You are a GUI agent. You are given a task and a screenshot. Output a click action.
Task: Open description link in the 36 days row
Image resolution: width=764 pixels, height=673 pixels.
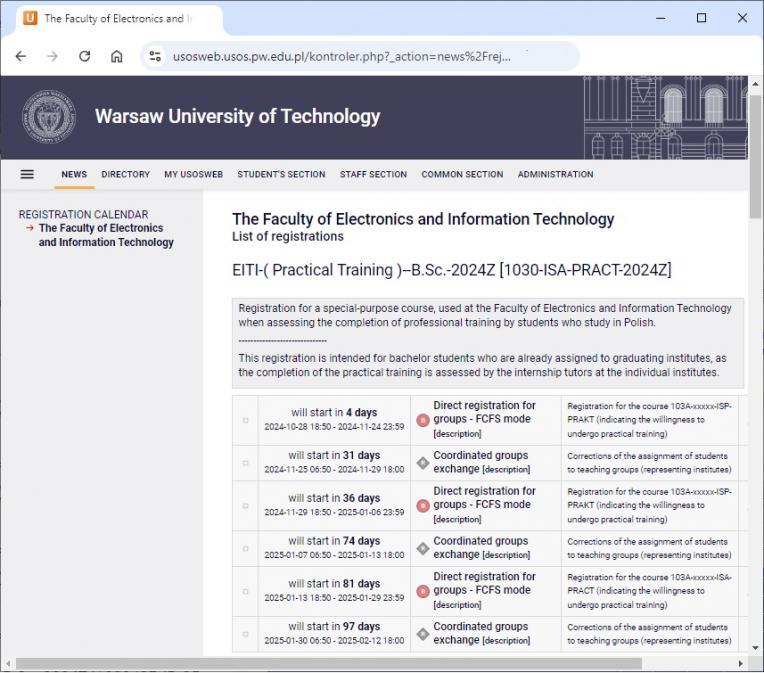(x=457, y=519)
